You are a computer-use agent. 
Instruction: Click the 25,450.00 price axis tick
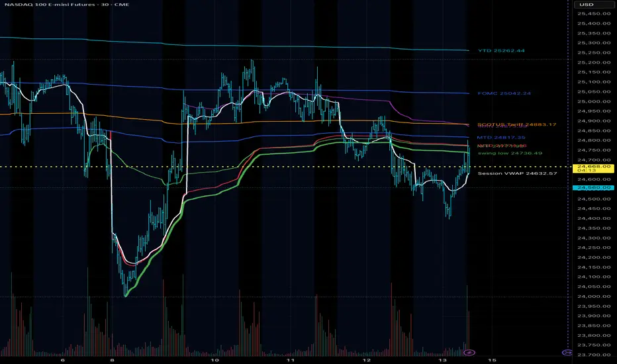[x=594, y=14]
